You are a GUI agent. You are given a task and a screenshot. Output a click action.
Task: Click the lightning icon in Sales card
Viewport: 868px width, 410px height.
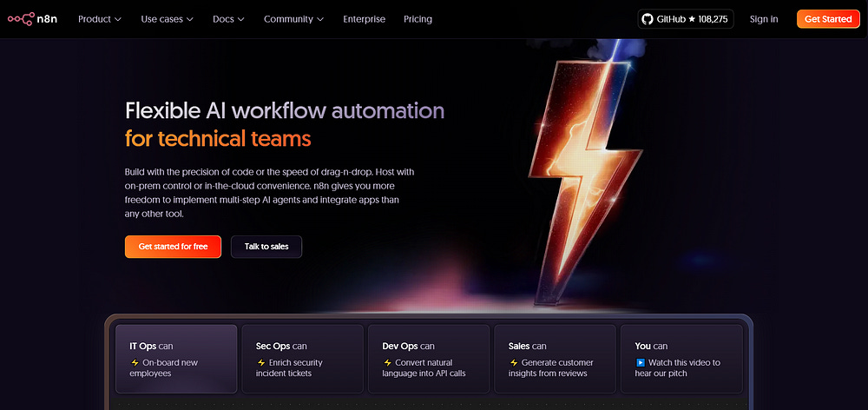pos(514,363)
